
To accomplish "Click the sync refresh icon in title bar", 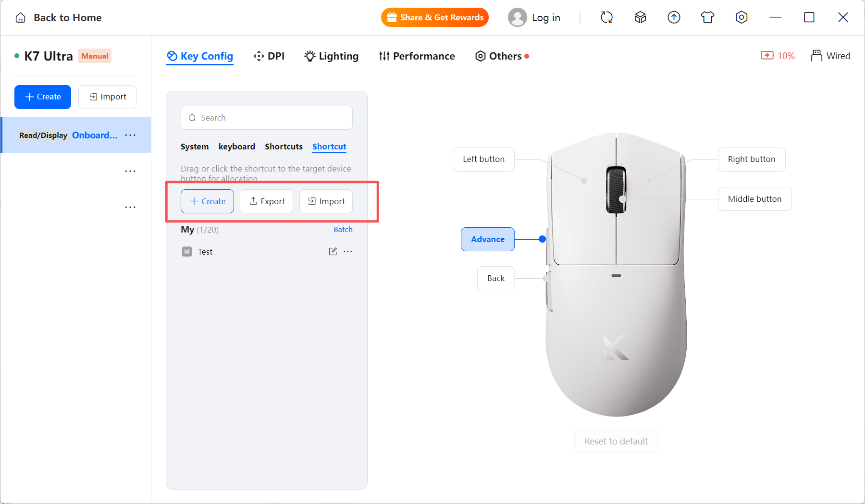I will pos(606,18).
